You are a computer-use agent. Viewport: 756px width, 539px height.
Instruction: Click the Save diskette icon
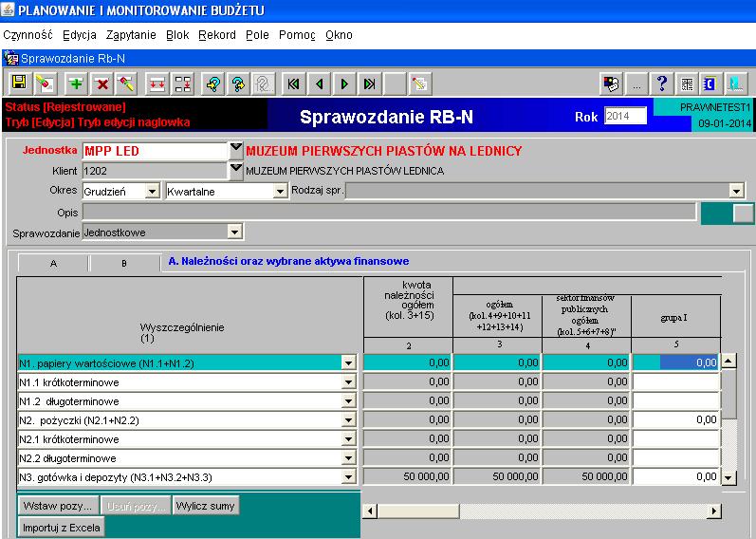(20, 84)
